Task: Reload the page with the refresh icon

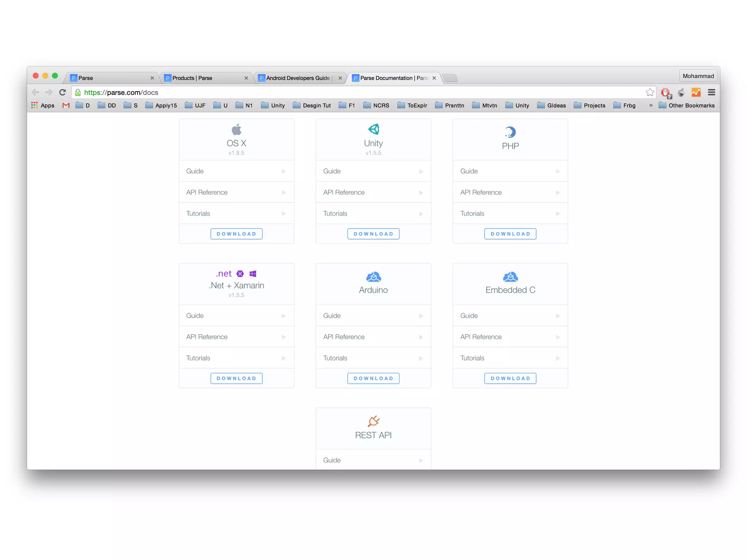Action: (62, 92)
